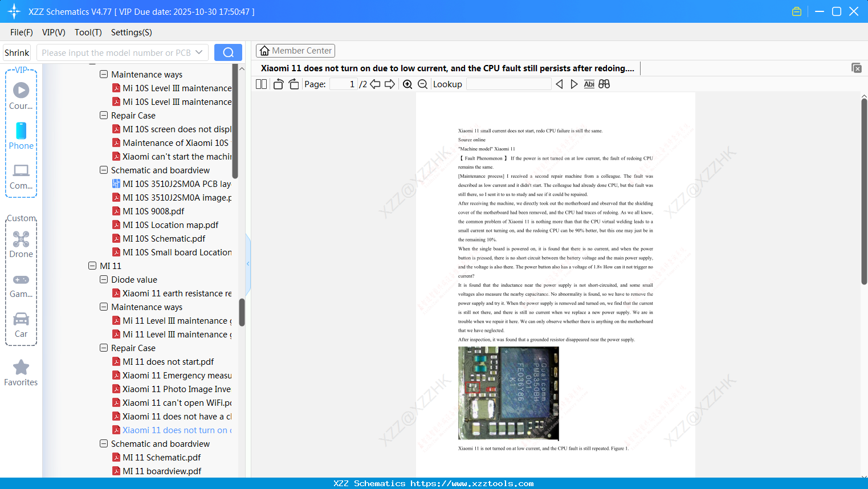Collapse Schematic and boardview above MI 10S PCB layout
The image size is (868, 489).
click(x=104, y=170)
